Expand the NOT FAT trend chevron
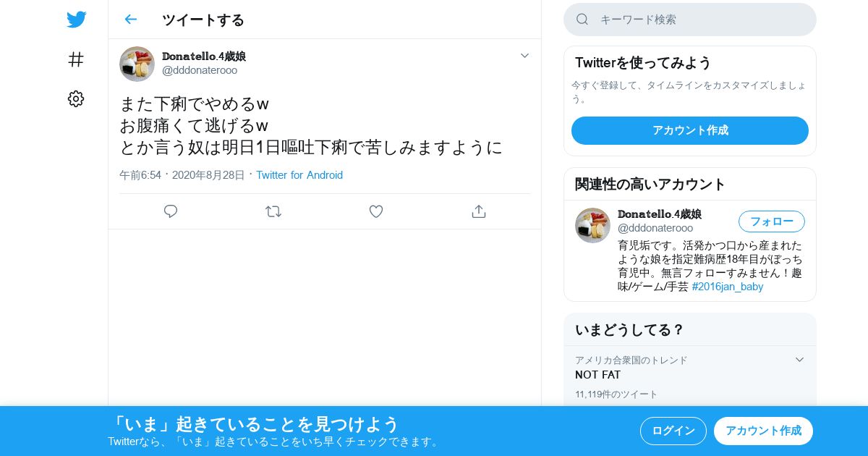Viewport: 868px width, 456px height. point(799,360)
